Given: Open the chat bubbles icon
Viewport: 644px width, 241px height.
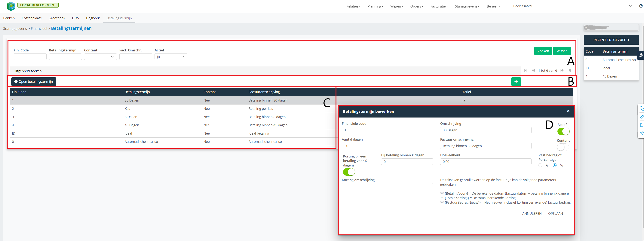Looking at the screenshot, I should click(x=642, y=108).
